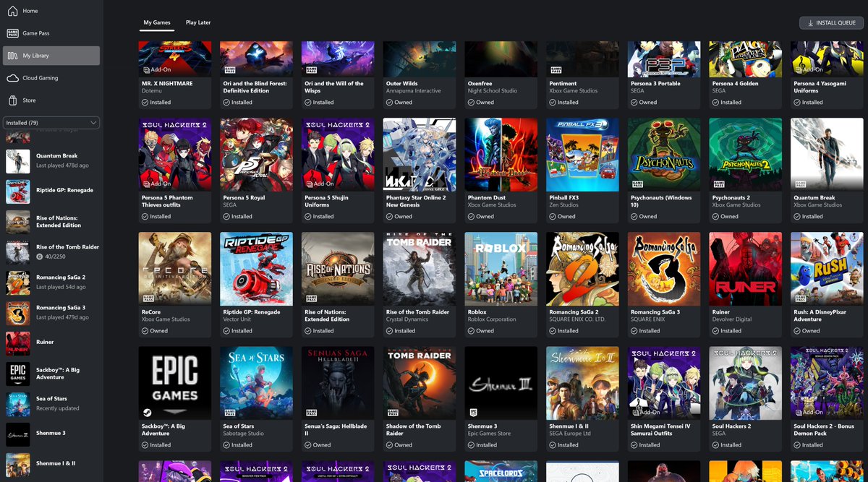
Task: Click installed checkmark icon under Persona 5 Royal
Action: point(226,217)
